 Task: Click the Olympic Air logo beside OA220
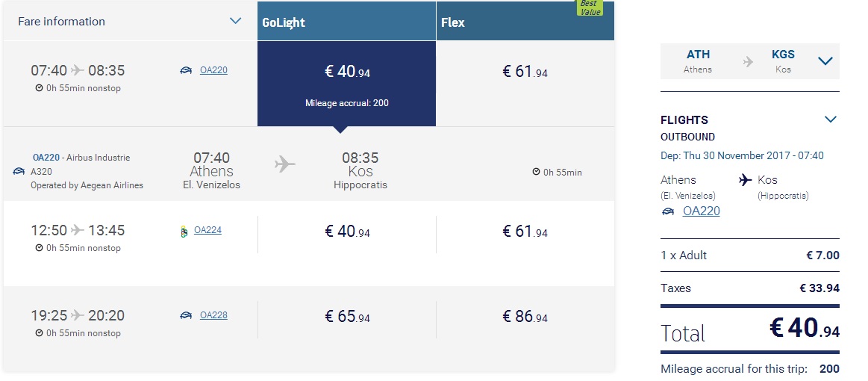point(186,70)
